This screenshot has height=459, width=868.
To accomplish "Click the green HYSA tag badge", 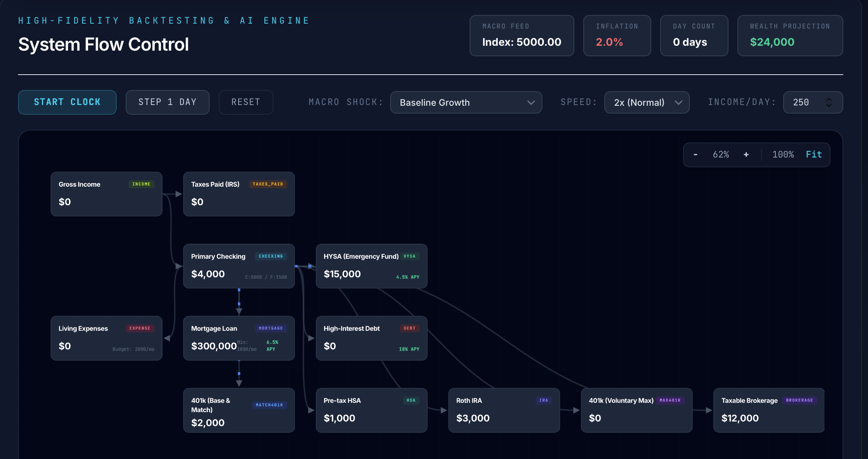I will pyautogui.click(x=410, y=256).
